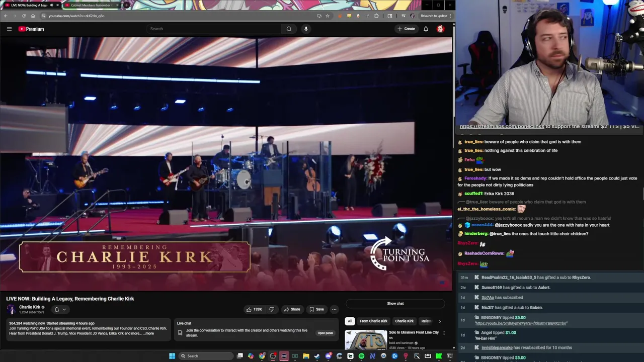The height and width of the screenshot is (362, 644).
Task: Click Show chat button
Action: pyautogui.click(x=395, y=303)
